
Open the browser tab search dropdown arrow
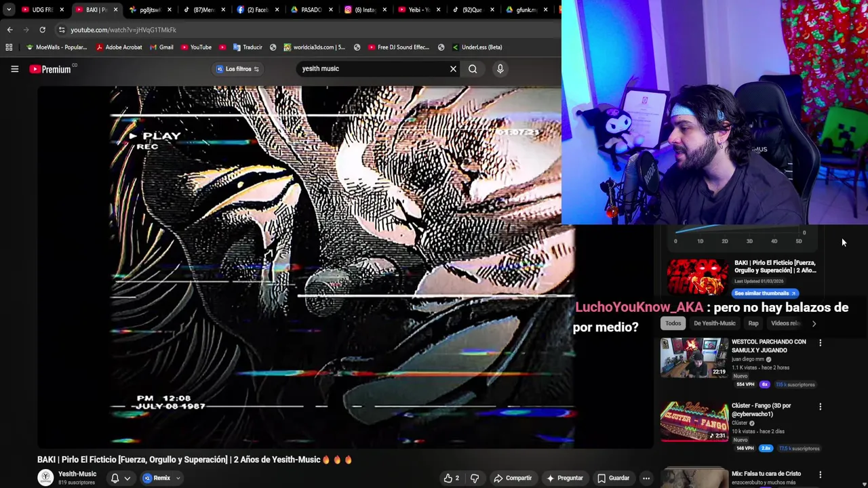[x=8, y=9]
